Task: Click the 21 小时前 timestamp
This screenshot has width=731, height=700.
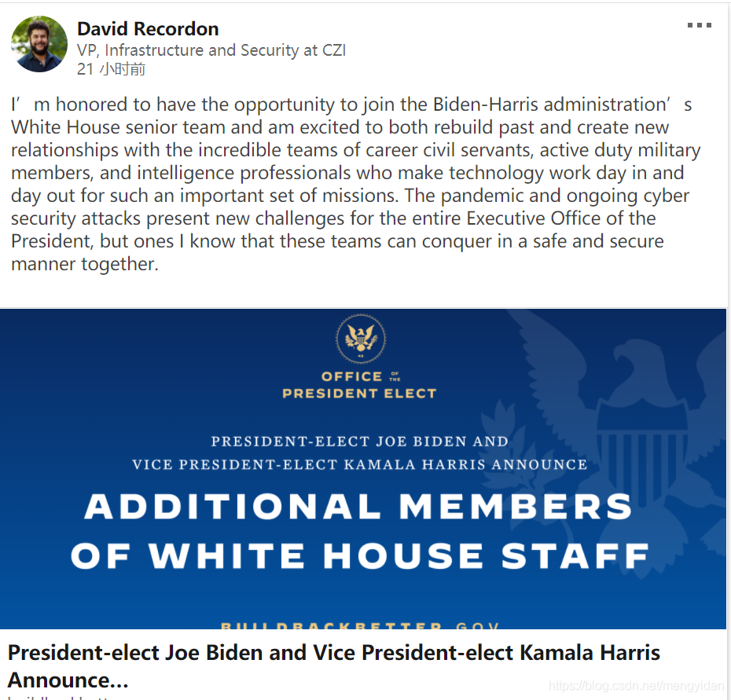Action: [x=111, y=69]
